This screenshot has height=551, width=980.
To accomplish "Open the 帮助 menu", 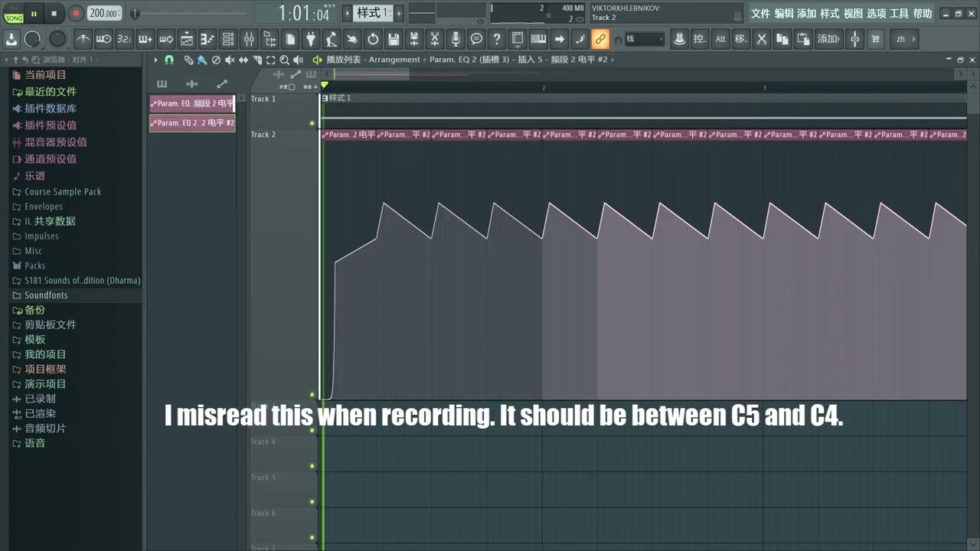I will tap(922, 14).
